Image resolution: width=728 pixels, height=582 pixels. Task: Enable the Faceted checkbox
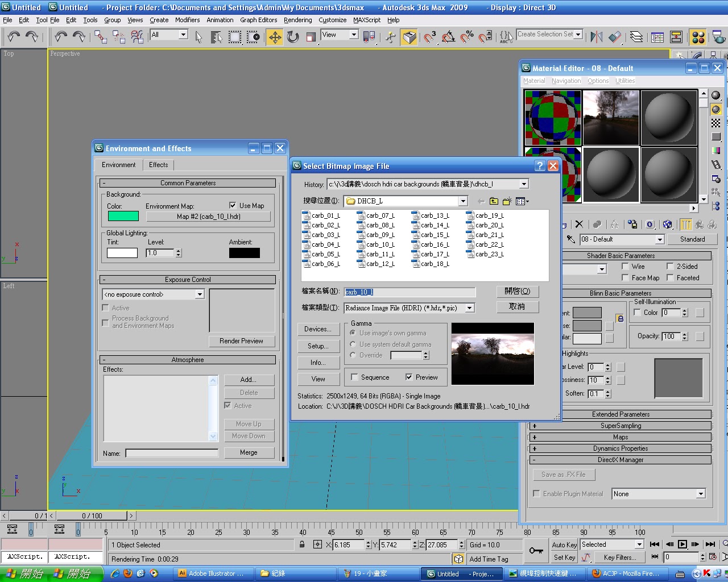coord(670,277)
